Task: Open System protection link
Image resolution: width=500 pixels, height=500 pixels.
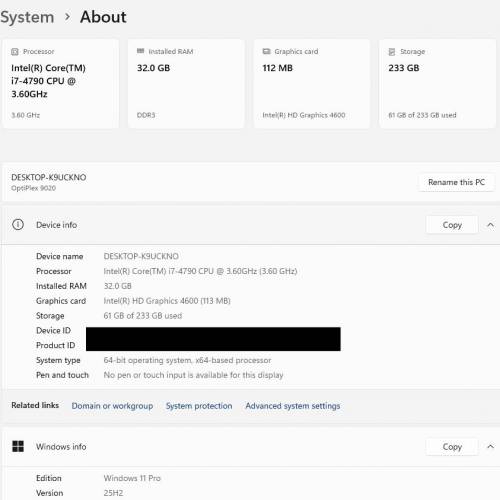Action: pyautogui.click(x=199, y=406)
